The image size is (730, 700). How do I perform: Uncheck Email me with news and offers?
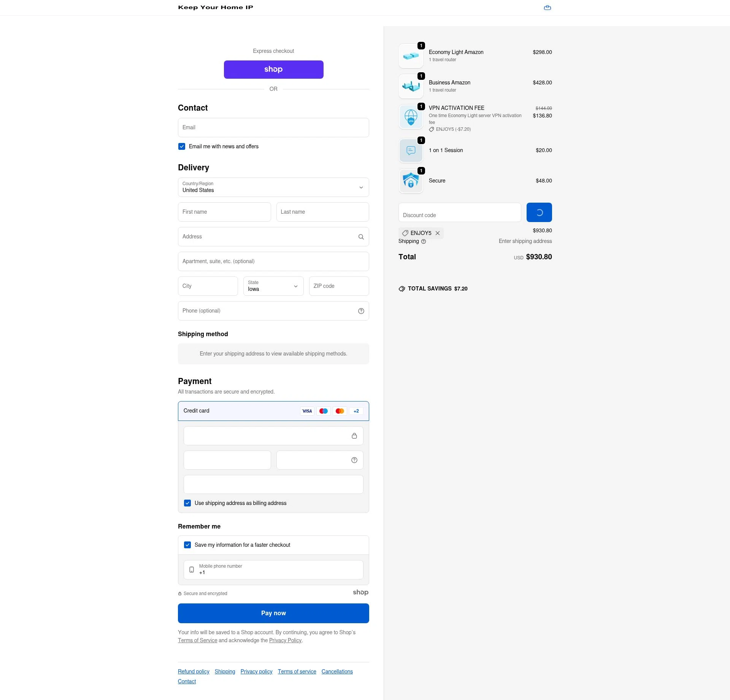[182, 146]
